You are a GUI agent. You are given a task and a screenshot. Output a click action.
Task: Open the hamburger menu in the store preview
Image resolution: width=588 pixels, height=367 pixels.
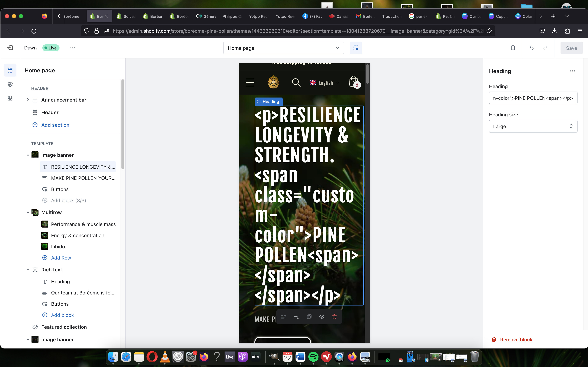pyautogui.click(x=250, y=82)
